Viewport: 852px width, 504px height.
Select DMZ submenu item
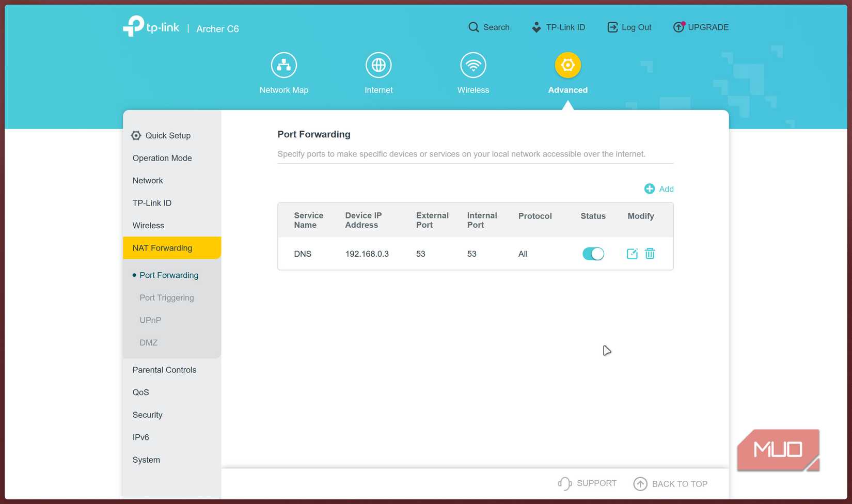149,343
